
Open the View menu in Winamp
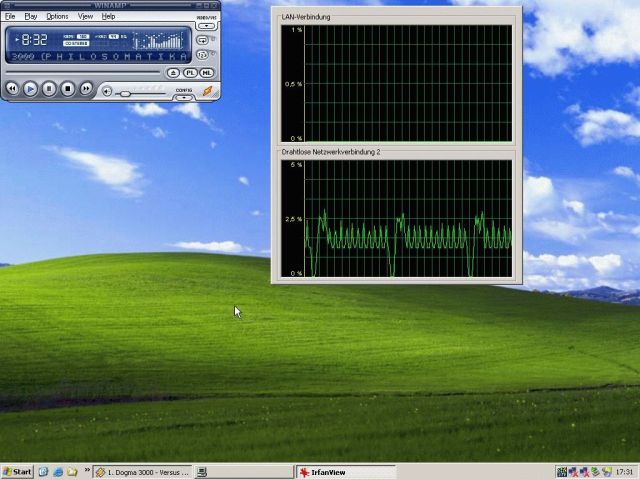pos(85,16)
